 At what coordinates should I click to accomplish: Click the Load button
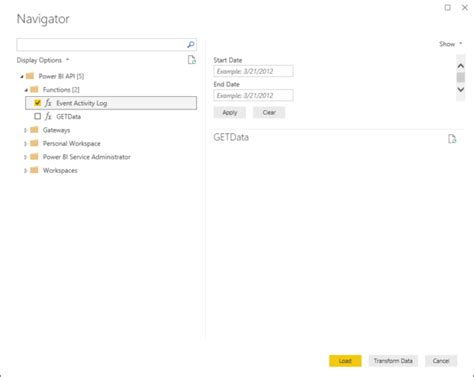(x=345, y=361)
